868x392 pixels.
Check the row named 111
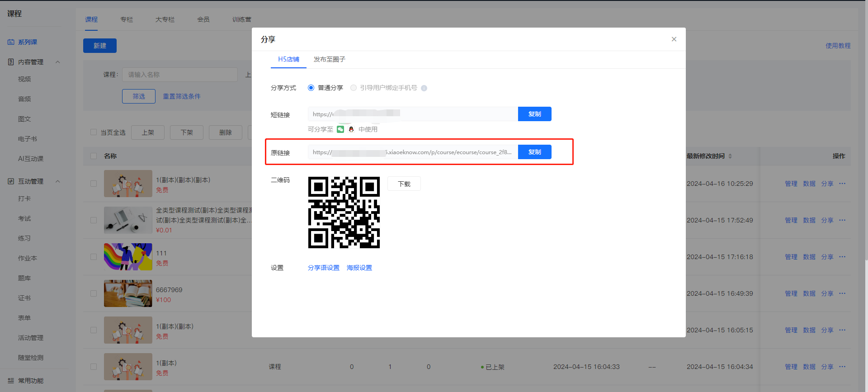[94, 257]
